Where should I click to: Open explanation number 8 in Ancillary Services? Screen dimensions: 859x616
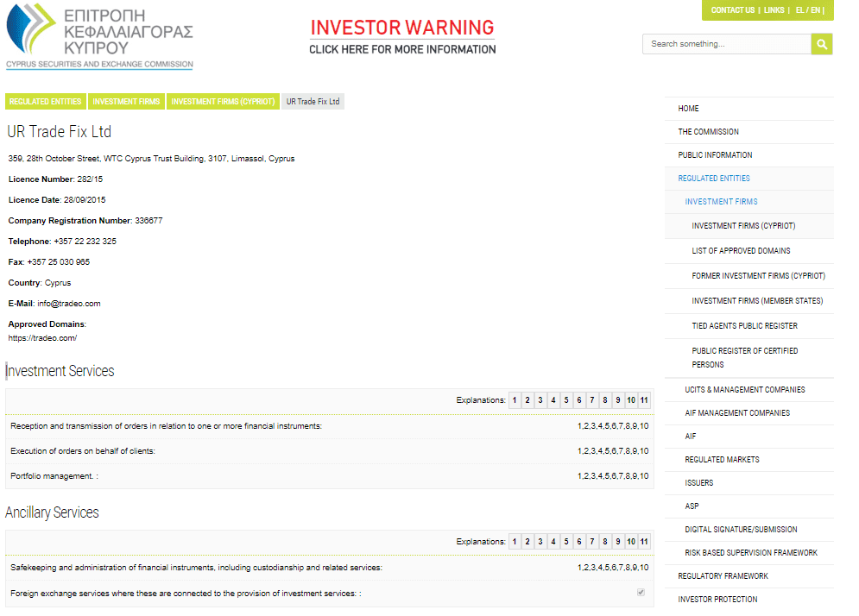604,541
